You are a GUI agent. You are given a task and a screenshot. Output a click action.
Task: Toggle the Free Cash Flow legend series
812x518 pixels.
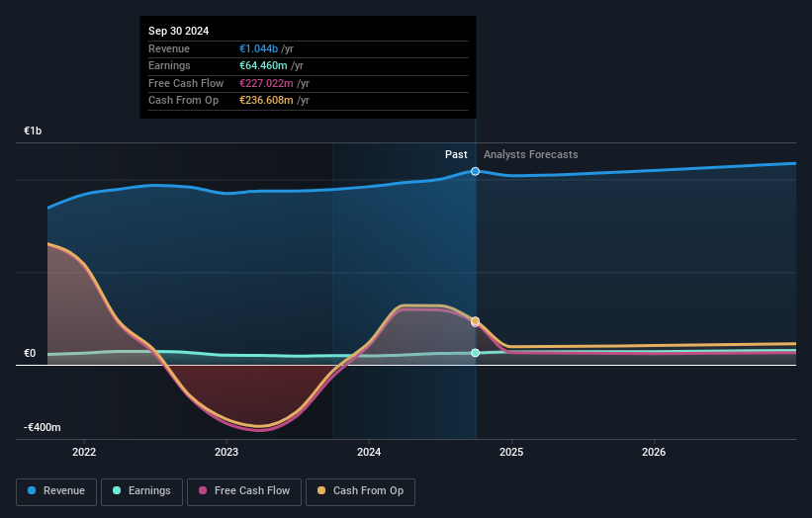[x=244, y=491]
